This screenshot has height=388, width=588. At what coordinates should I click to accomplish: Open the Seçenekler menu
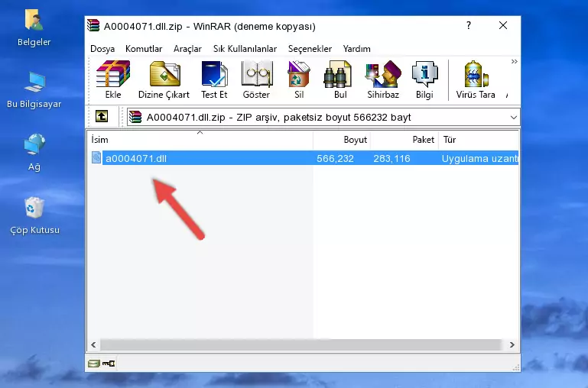pos(310,49)
